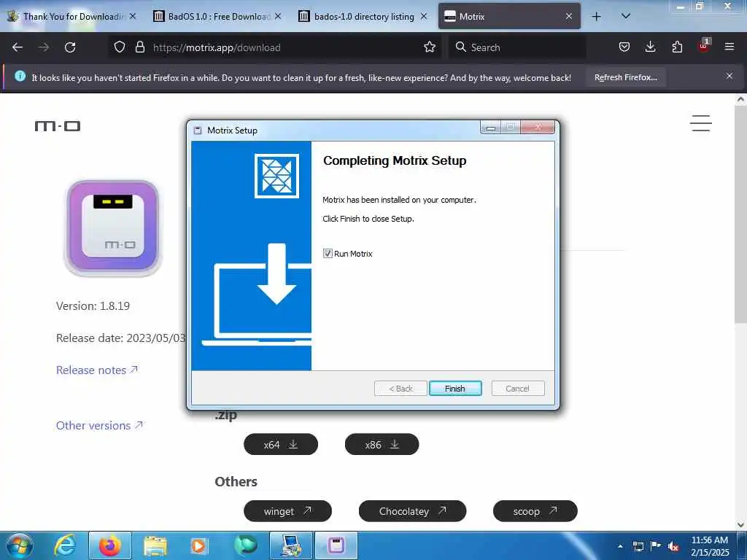Click the Motrix app icon image
This screenshot has width=747, height=560.
tap(113, 227)
